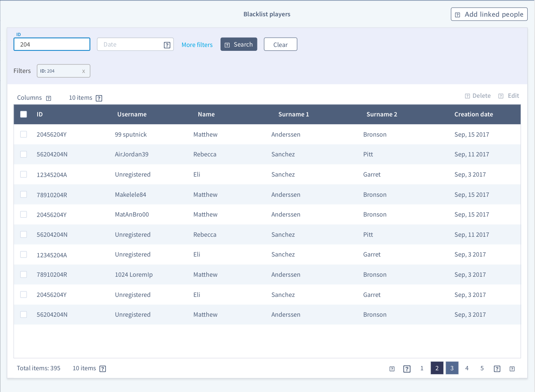Jump to the last page of results

click(x=512, y=369)
